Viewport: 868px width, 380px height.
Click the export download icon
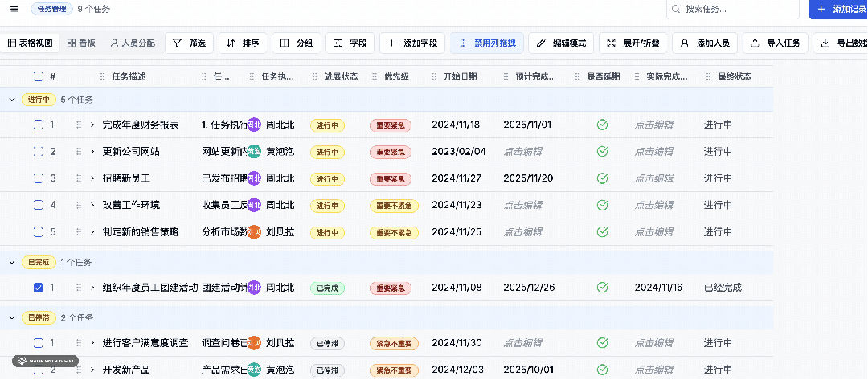tap(825, 43)
